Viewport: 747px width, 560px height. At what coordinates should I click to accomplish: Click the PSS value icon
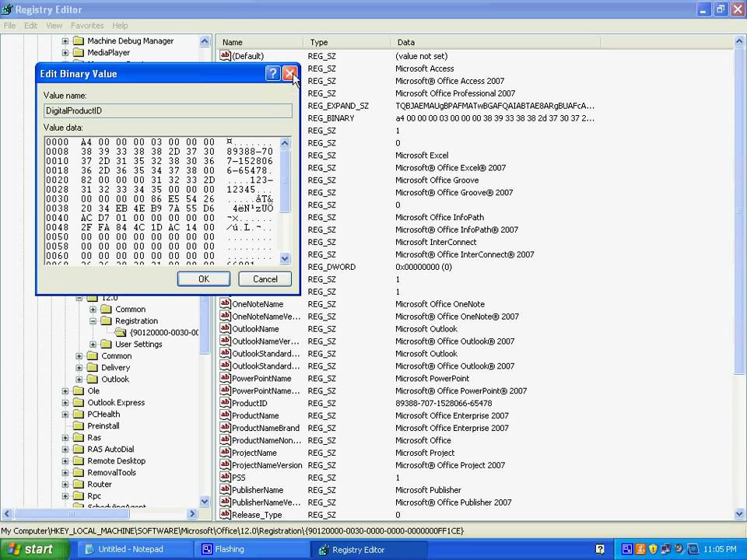tap(225, 477)
